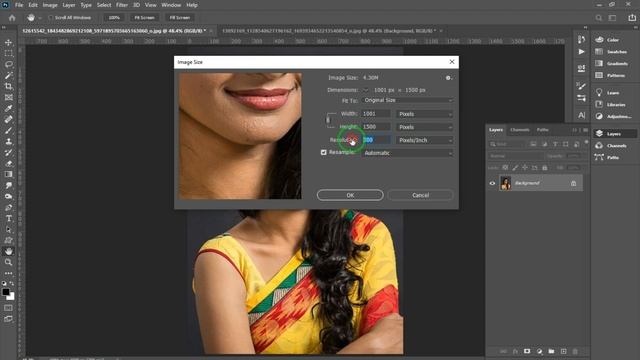Click the Fill Screen button

pos(180,18)
